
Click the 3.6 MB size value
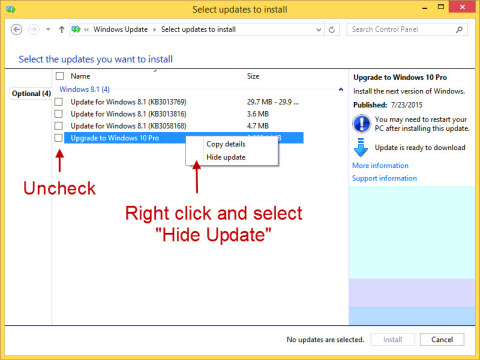[x=258, y=114]
